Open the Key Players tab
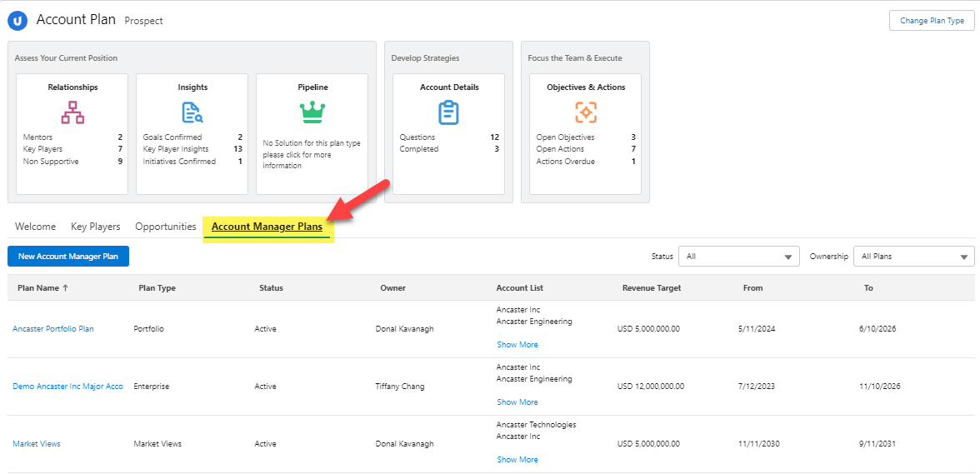The height and width of the screenshot is (474, 980). click(x=95, y=227)
